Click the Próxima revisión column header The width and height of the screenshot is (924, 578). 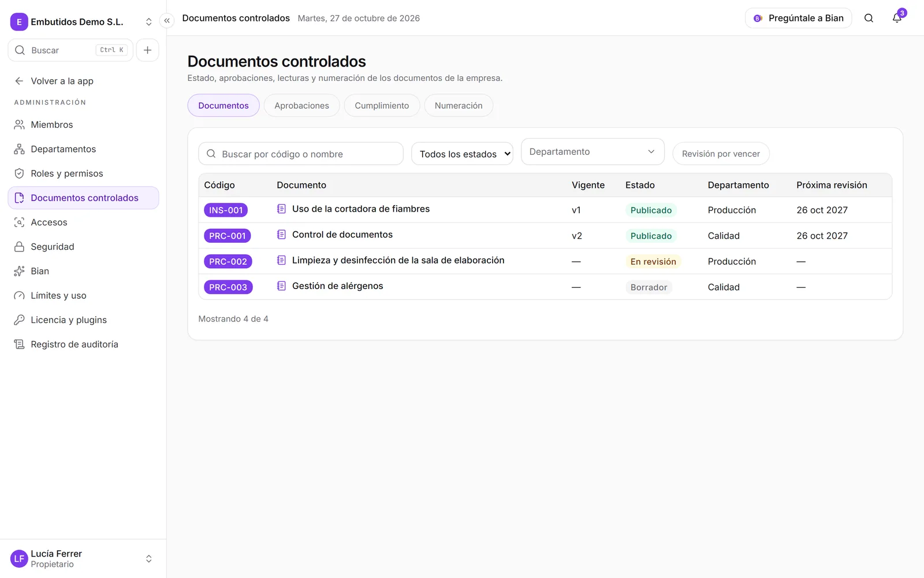[x=832, y=185]
